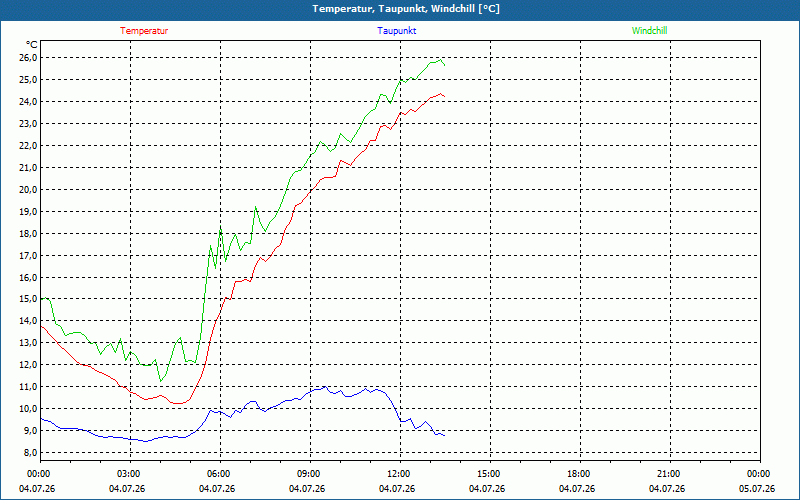This screenshot has width=800, height=500.
Task: Click the 05.07.26 date label
Action: pyautogui.click(x=757, y=489)
